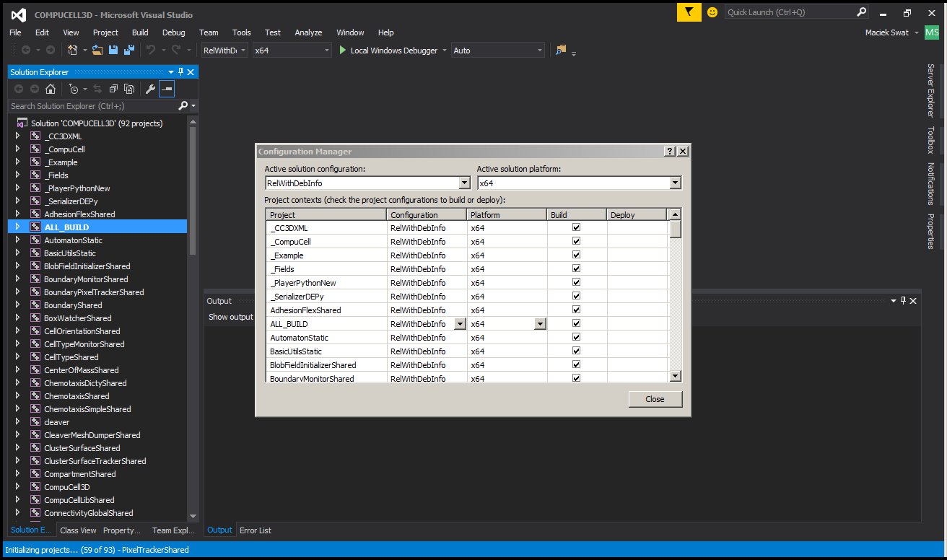Click the Home icon in Solution Explorer
The width and height of the screenshot is (947, 560).
(x=51, y=89)
